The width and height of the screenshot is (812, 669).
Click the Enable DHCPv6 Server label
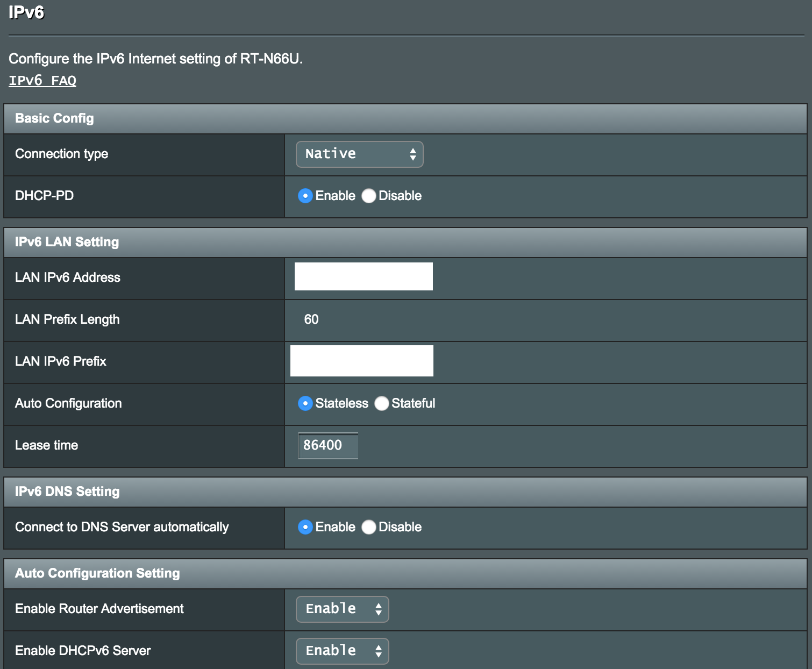(x=83, y=651)
